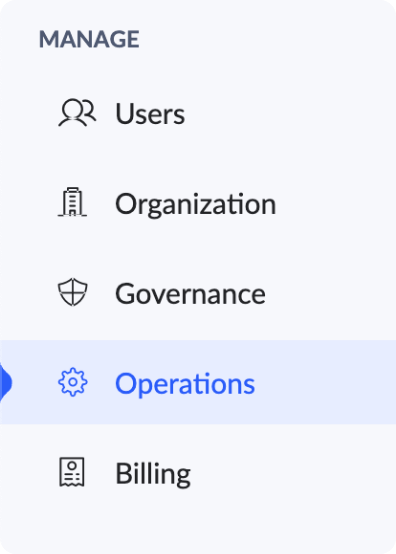This screenshot has width=396, height=554.
Task: Go to the Governance section
Action: (198, 293)
